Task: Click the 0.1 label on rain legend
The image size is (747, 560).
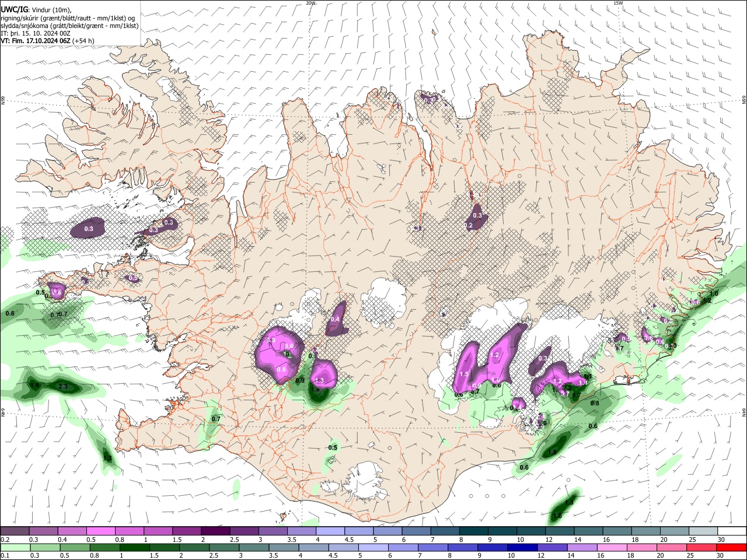Action: coord(5,556)
